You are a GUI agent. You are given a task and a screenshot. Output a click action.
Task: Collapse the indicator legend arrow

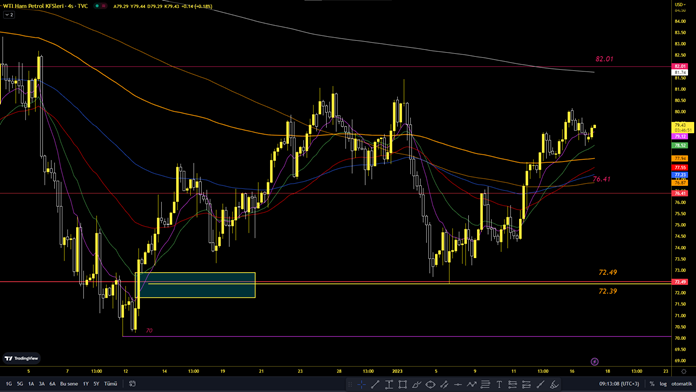coord(9,15)
